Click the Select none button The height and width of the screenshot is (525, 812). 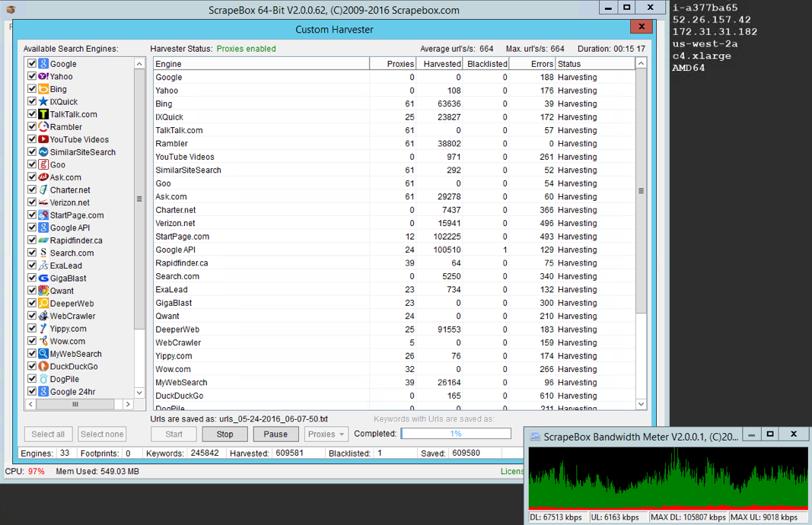(x=102, y=434)
